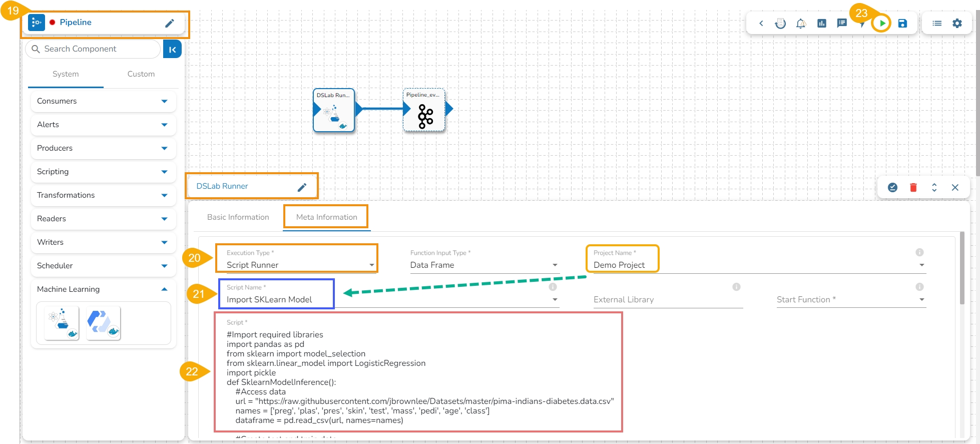The height and width of the screenshot is (444, 980).
Task: Click the Pipeline title text
Action: [76, 23]
